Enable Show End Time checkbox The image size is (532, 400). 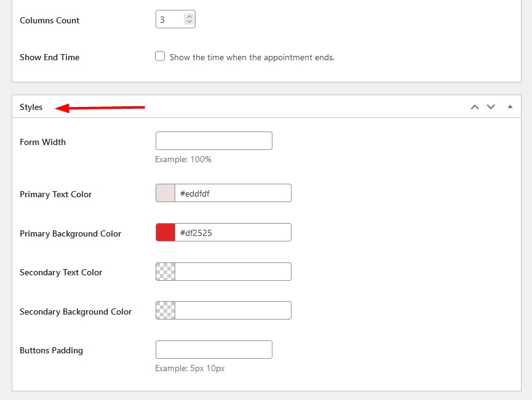(x=160, y=56)
